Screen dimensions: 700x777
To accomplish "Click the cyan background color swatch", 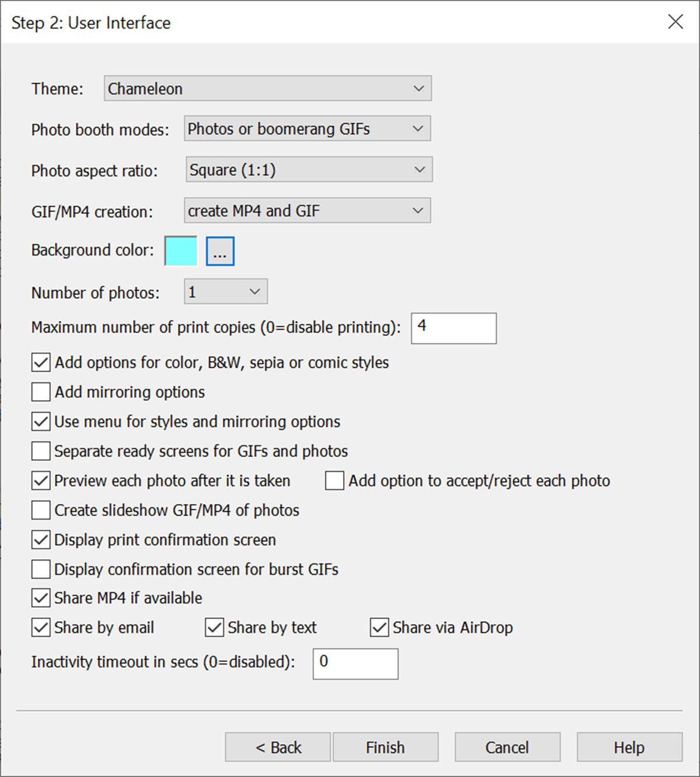I will 181,251.
